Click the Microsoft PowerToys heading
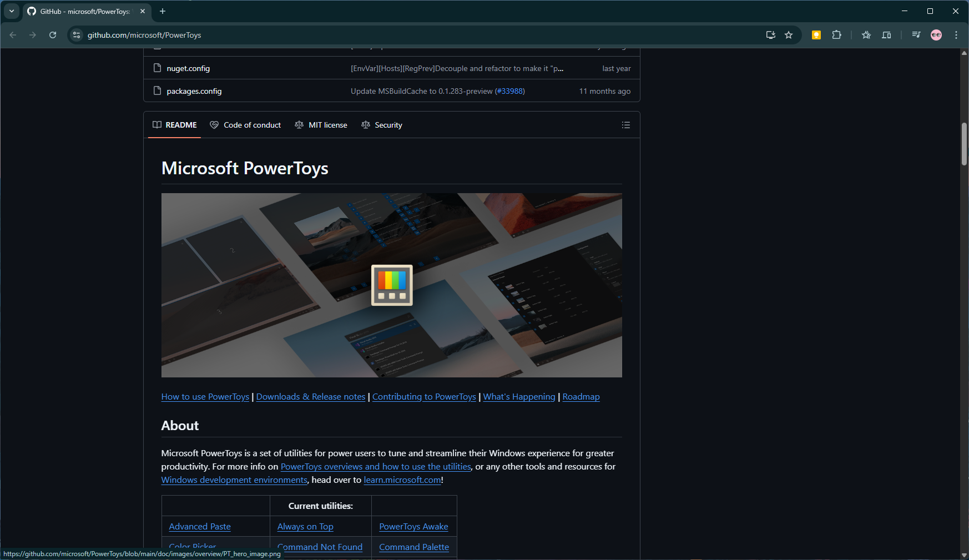Screen dimensions: 969x560 coord(245,168)
